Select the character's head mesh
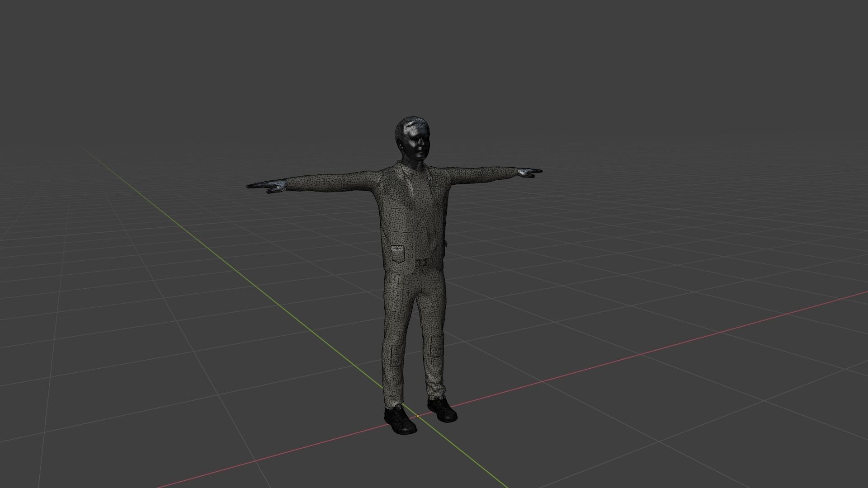The height and width of the screenshot is (488, 868). pyautogui.click(x=411, y=140)
